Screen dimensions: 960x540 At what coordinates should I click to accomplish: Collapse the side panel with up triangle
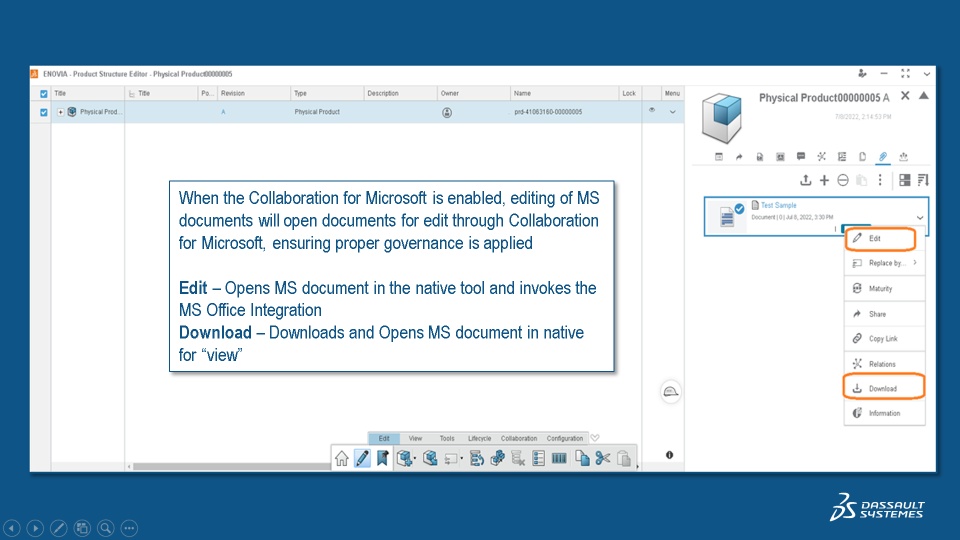(924, 96)
